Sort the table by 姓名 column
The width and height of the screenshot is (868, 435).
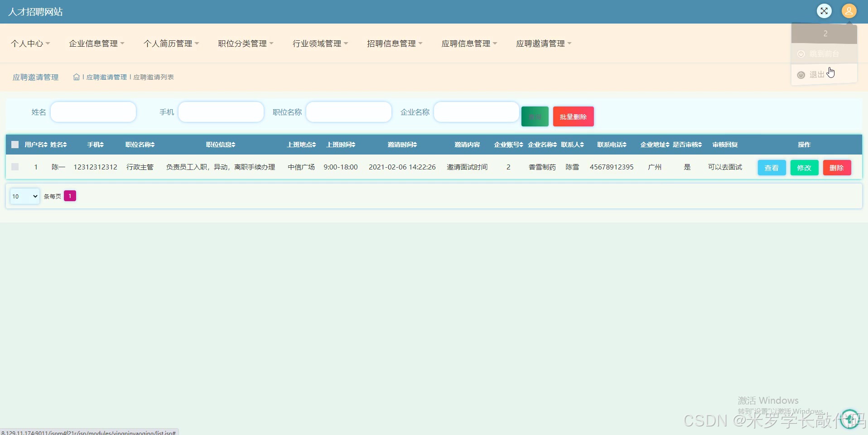click(58, 145)
